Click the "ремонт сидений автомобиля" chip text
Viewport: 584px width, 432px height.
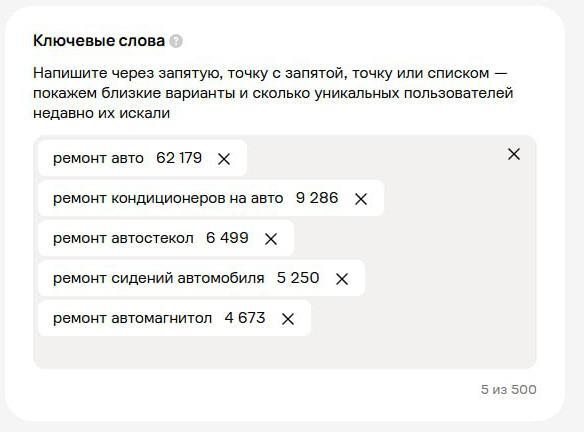tap(159, 278)
